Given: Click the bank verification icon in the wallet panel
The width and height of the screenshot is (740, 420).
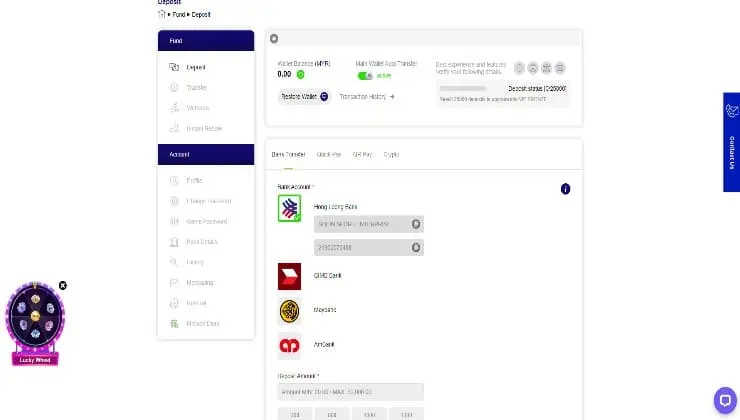Looking at the screenshot, I should click(547, 68).
